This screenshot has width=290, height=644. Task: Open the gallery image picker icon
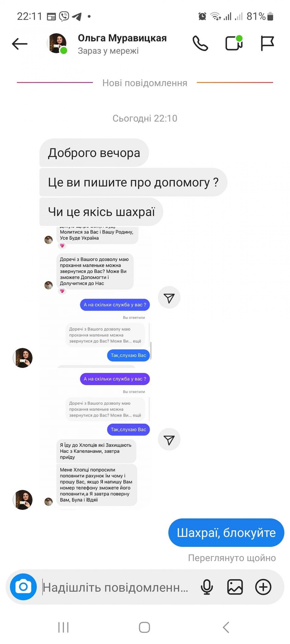[235, 587]
